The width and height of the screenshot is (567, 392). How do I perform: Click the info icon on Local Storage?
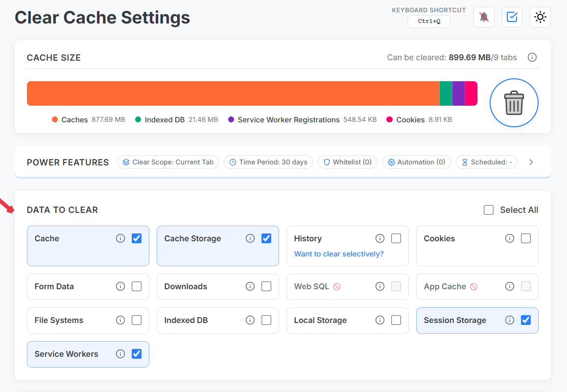[x=379, y=320]
